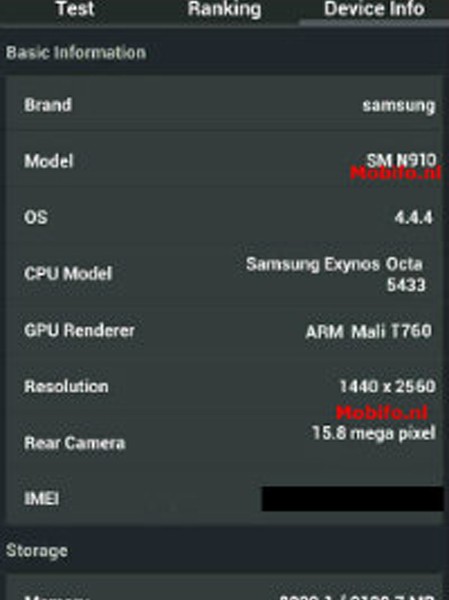Image resolution: width=449 pixels, height=600 pixels.
Task: Tap the Resolution row label
Action: tap(66, 386)
